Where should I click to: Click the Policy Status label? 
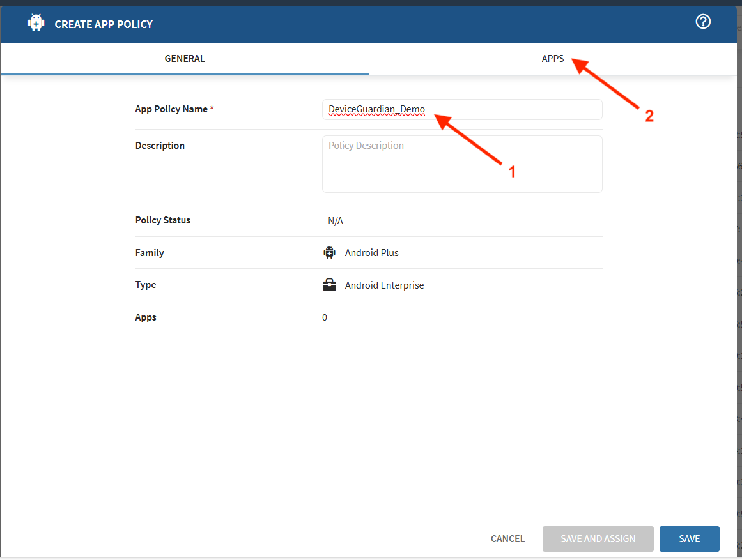click(163, 220)
